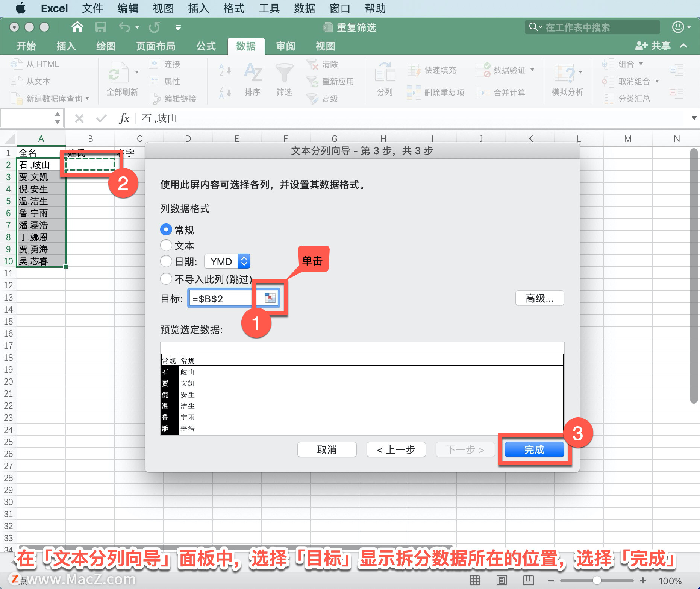Click Sort A to Z ascending icon
This screenshot has width=700, height=589.
[x=225, y=70]
